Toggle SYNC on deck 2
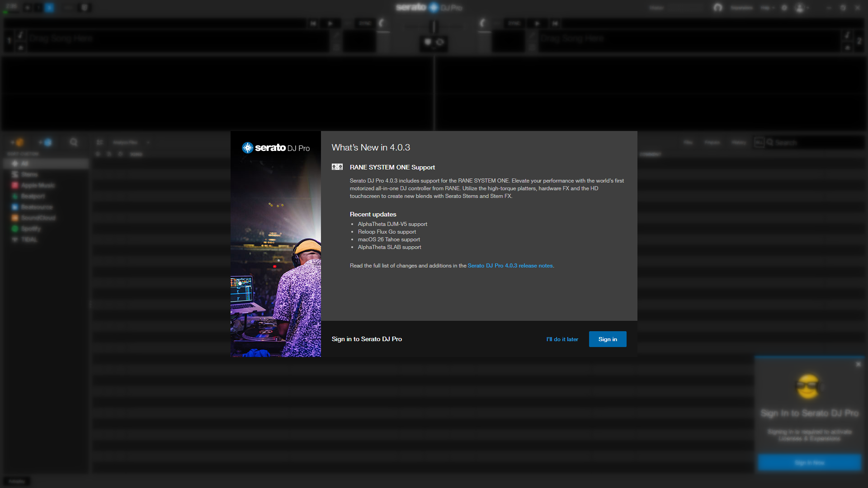The width and height of the screenshot is (868, 488). point(514,23)
